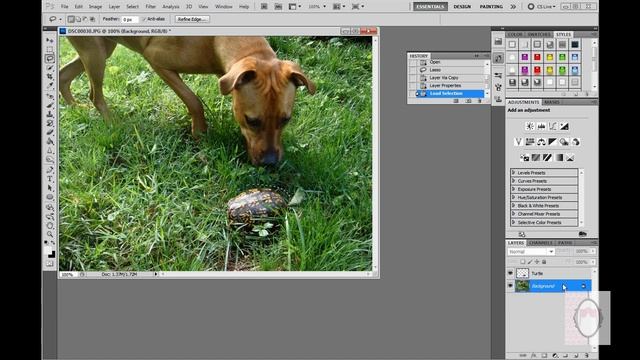Delete current state in History panel
Screen dimensions: 640x360
(x=480, y=101)
